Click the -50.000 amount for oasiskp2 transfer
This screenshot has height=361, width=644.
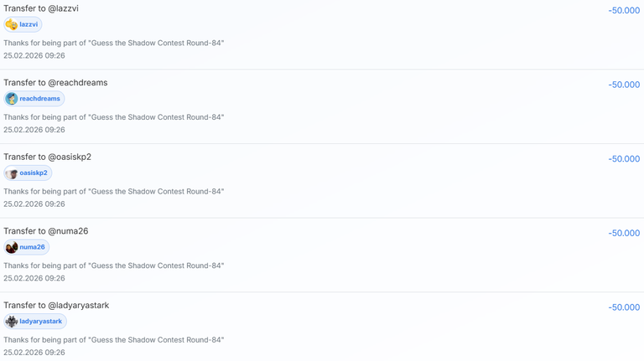624,159
